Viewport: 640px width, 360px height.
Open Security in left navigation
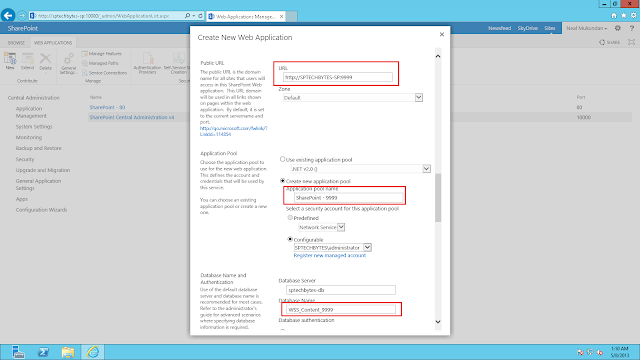coord(25,159)
